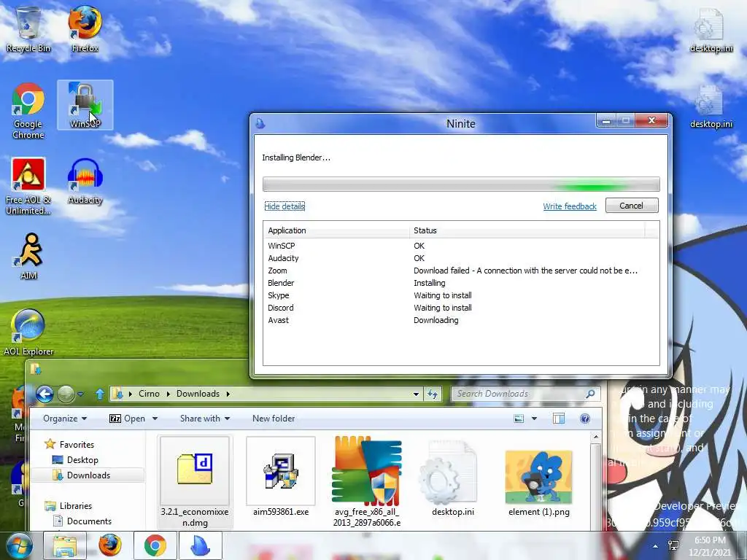Open the Recycle Bin desktop icon

28,30
